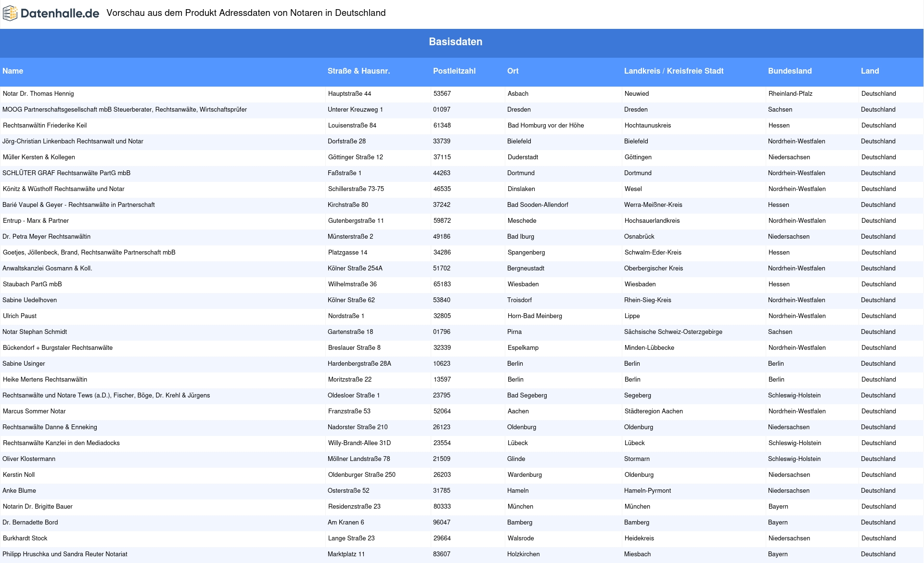Click the Ort column header
This screenshot has width=924, height=563.
coord(513,71)
